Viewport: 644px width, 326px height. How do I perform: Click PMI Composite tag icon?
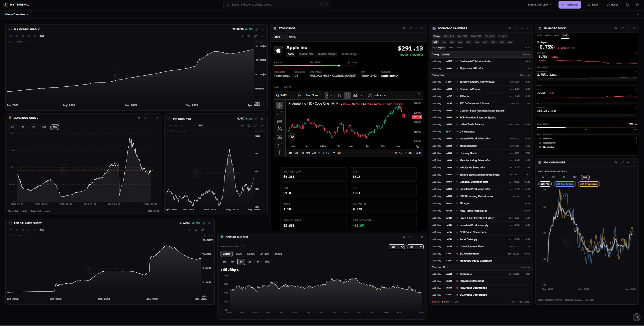[x=616, y=162]
